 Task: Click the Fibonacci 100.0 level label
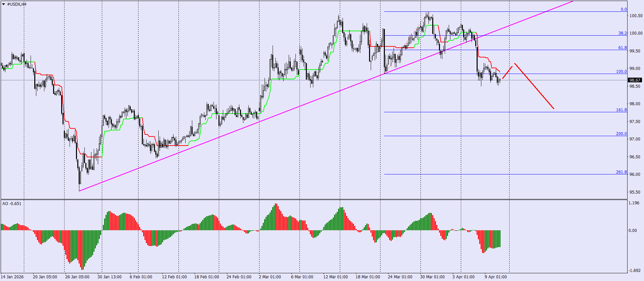click(621, 72)
